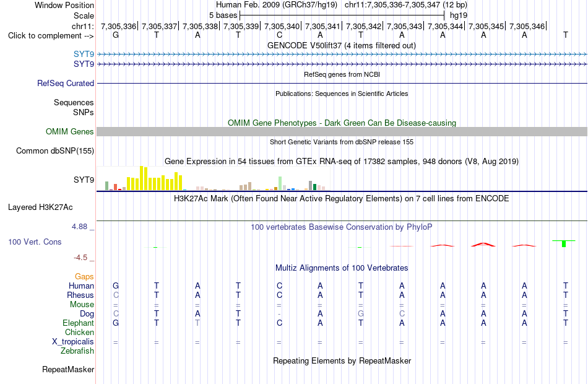Click the SYT9 GTEx expression label
This screenshot has width=588, height=384.
(84, 180)
